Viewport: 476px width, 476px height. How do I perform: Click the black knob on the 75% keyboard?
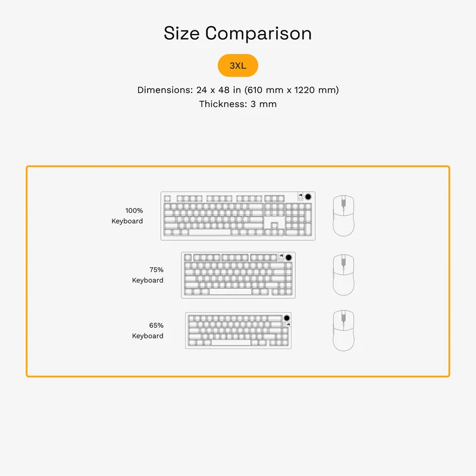click(289, 258)
